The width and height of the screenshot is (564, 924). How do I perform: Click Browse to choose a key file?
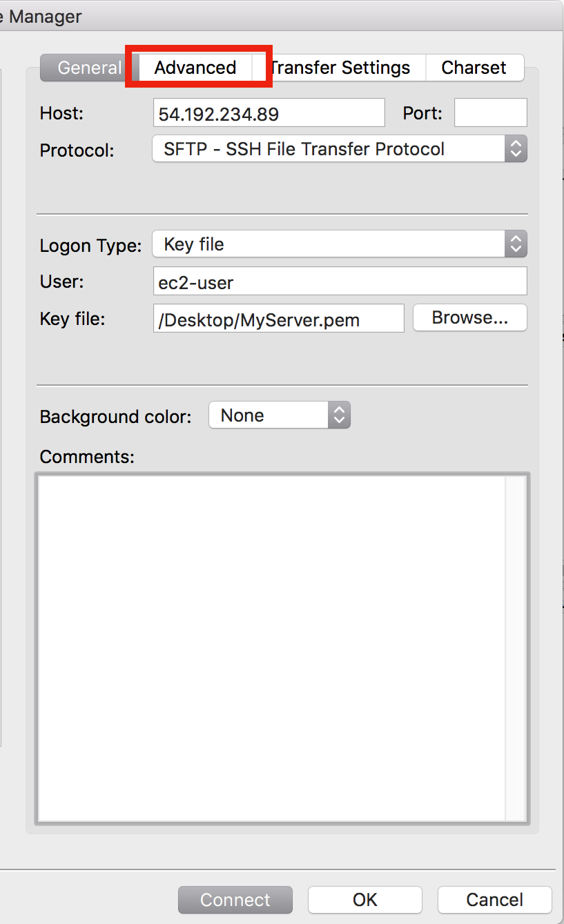point(469,317)
